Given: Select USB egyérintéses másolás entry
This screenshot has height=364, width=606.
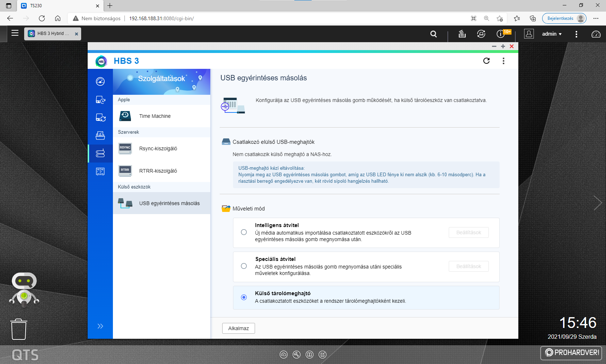Looking at the screenshot, I should 162,203.
